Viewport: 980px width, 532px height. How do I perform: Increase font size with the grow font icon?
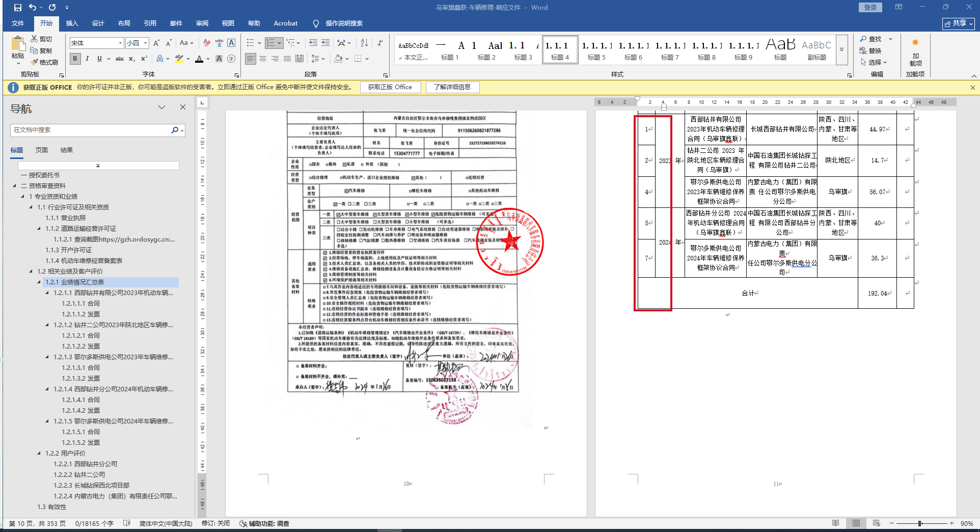[x=156, y=43]
